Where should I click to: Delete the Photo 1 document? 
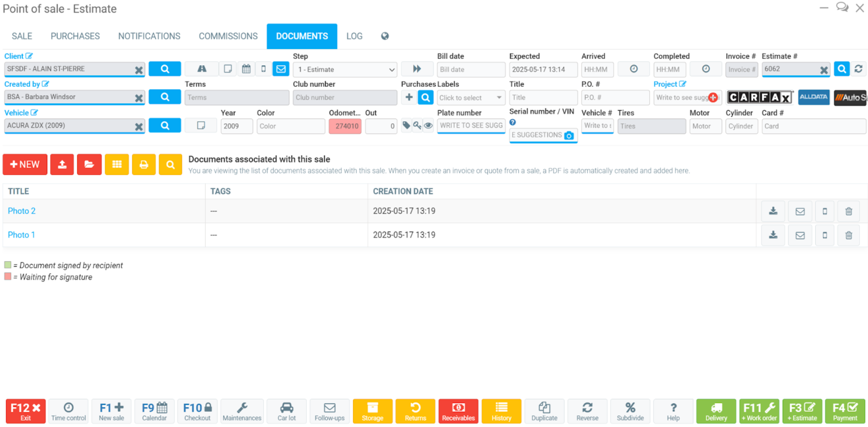pyautogui.click(x=848, y=235)
